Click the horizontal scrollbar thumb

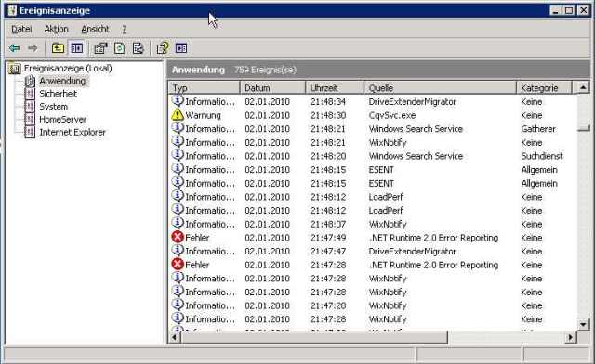click(x=314, y=337)
